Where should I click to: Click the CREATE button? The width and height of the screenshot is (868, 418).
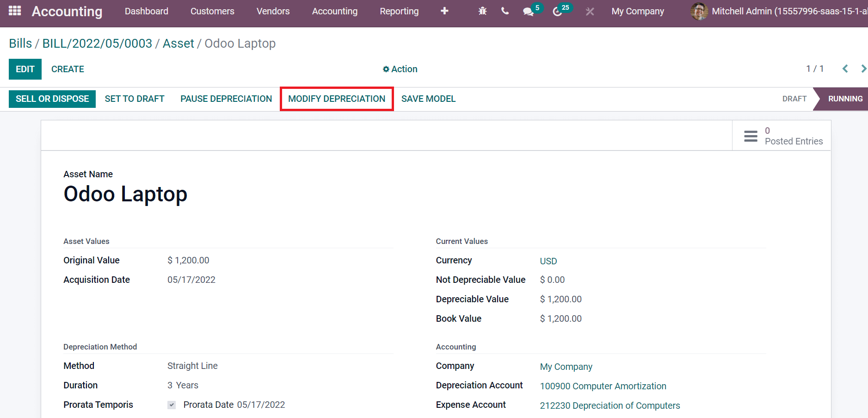pyautogui.click(x=68, y=69)
